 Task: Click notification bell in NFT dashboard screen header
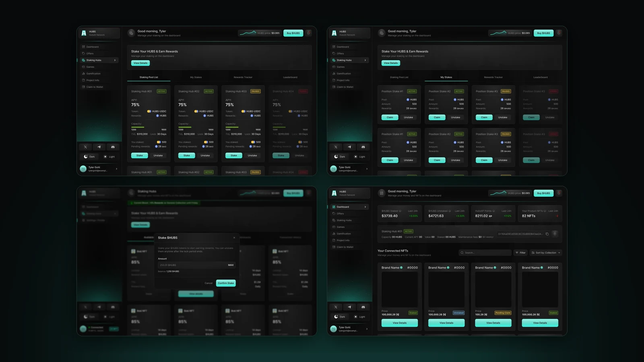click(x=559, y=193)
